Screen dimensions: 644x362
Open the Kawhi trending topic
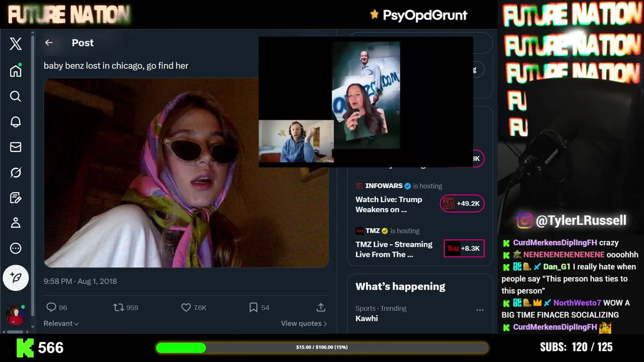(367, 318)
